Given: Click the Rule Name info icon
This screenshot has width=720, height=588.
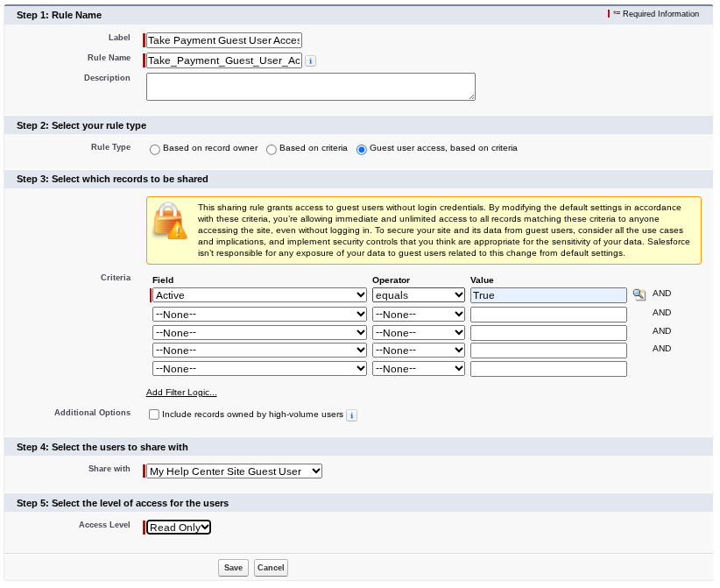Looking at the screenshot, I should (x=310, y=60).
